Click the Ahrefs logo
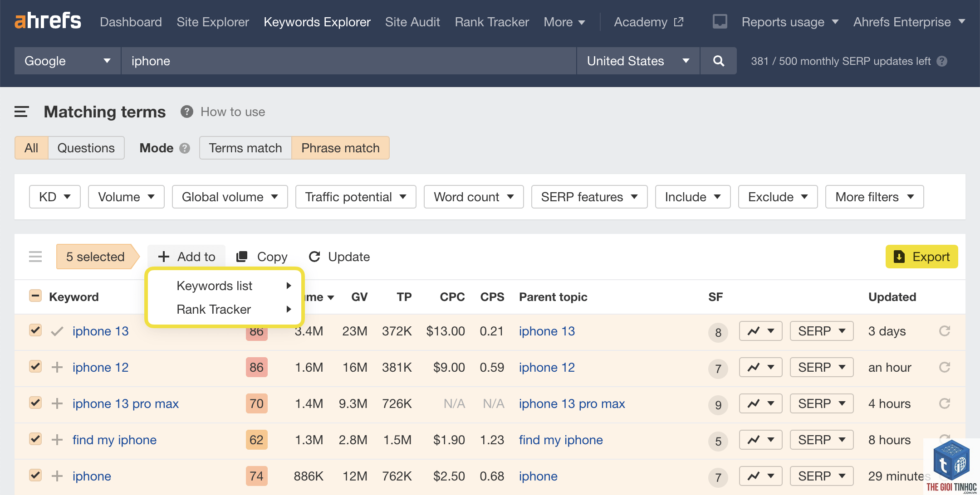 tap(48, 21)
